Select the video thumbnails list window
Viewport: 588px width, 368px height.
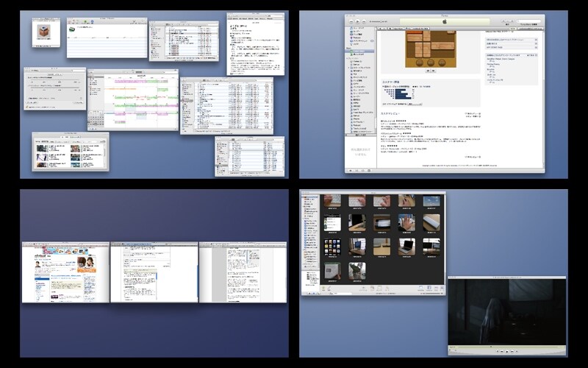70,152
